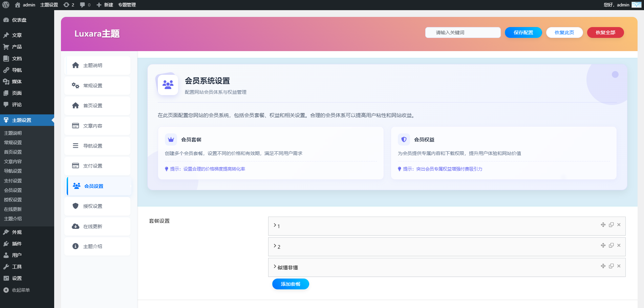Image resolution: width=644 pixels, height=308 pixels.
Task: Delete the 似懂非懂 package with the × icon
Action: (619, 266)
